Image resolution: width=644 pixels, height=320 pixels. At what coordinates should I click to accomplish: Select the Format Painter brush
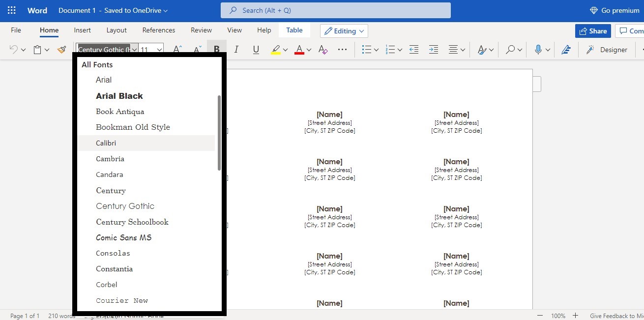(61, 50)
